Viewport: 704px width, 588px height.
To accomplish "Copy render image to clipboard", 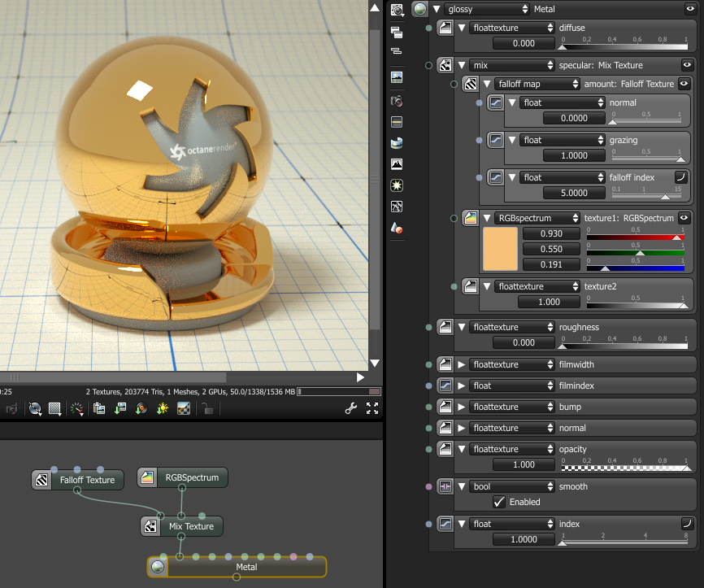I will [99, 408].
